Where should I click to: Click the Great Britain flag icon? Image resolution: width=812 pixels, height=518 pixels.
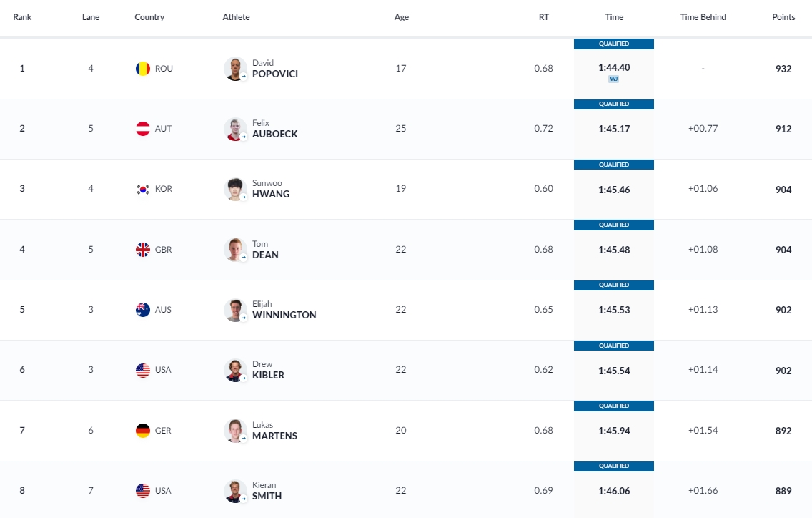[143, 250]
